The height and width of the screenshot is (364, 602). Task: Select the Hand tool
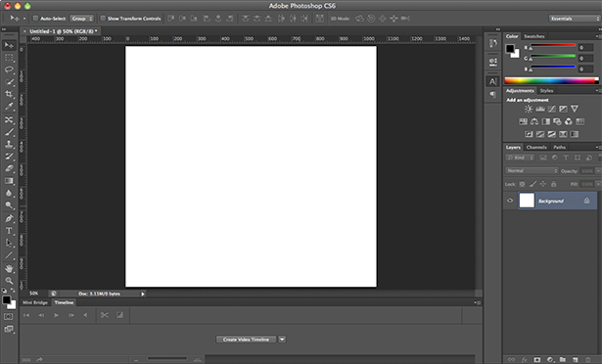pos(9,269)
